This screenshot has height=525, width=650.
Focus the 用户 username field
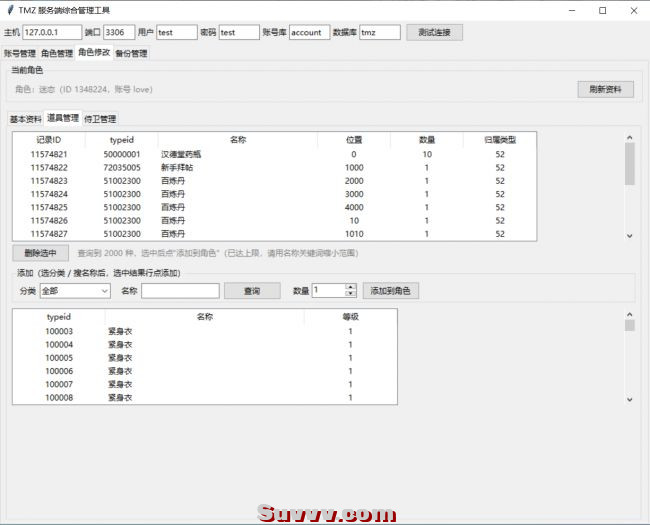click(177, 32)
